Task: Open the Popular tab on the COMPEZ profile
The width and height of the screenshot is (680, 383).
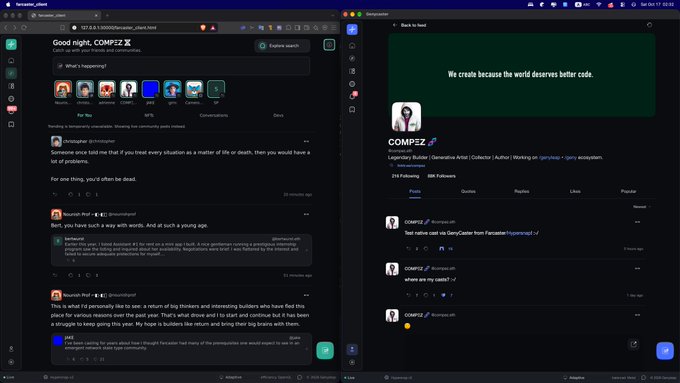Action: [628, 191]
